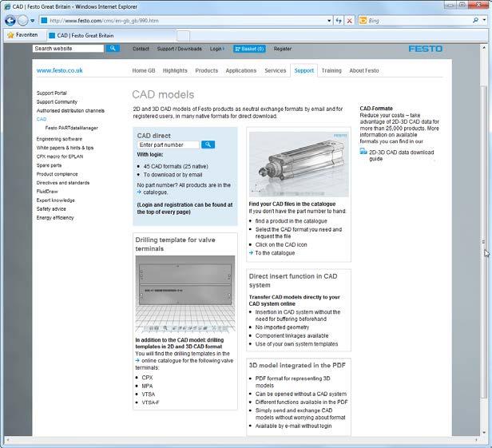Open the Contact link
The image size is (492, 448).
tap(141, 49)
